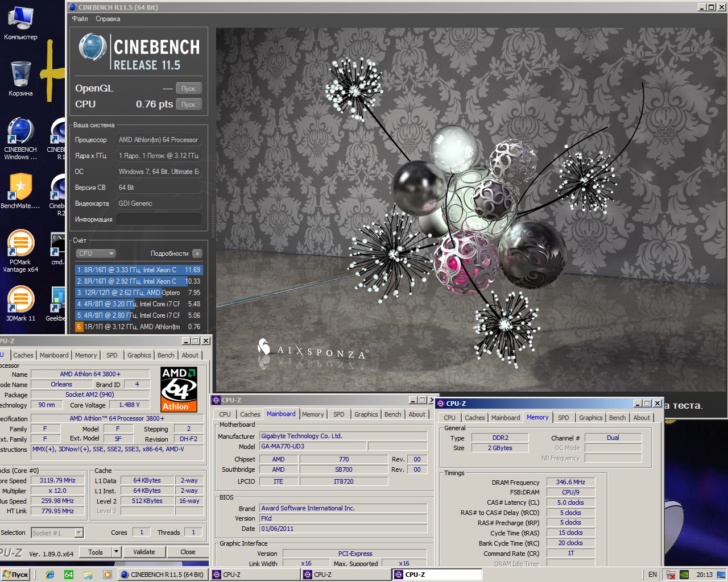Open Mainboard tab in Memory window
The height and width of the screenshot is (582, 728).
(506, 418)
